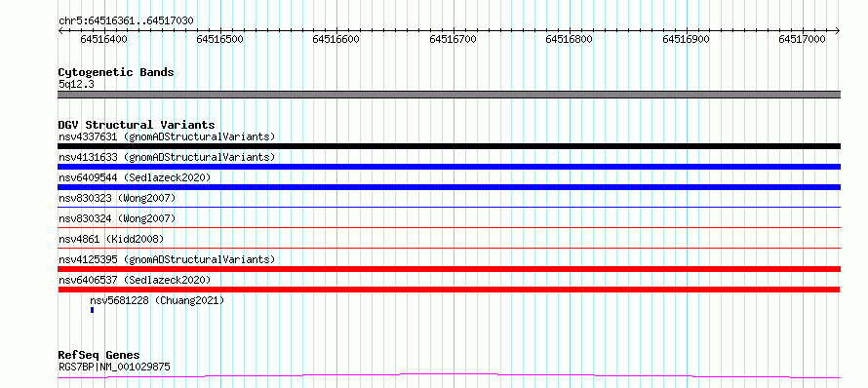The height and width of the screenshot is (388, 868).
Task: Click ruler tick label 64516400
Action: pos(103,39)
